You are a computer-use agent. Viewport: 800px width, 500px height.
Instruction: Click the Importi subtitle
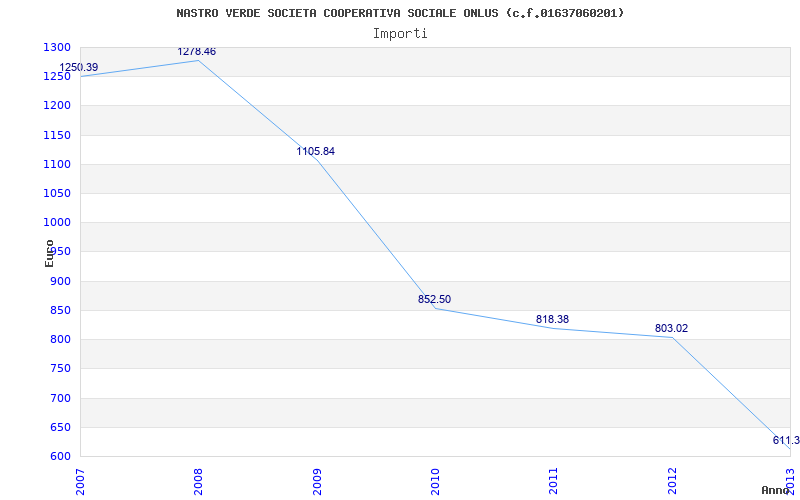(400, 34)
